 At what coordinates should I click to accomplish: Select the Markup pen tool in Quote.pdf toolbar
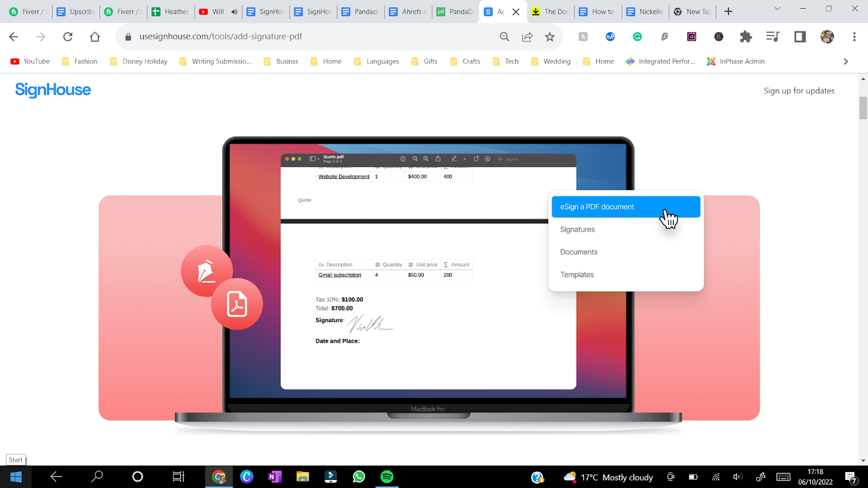click(x=454, y=158)
